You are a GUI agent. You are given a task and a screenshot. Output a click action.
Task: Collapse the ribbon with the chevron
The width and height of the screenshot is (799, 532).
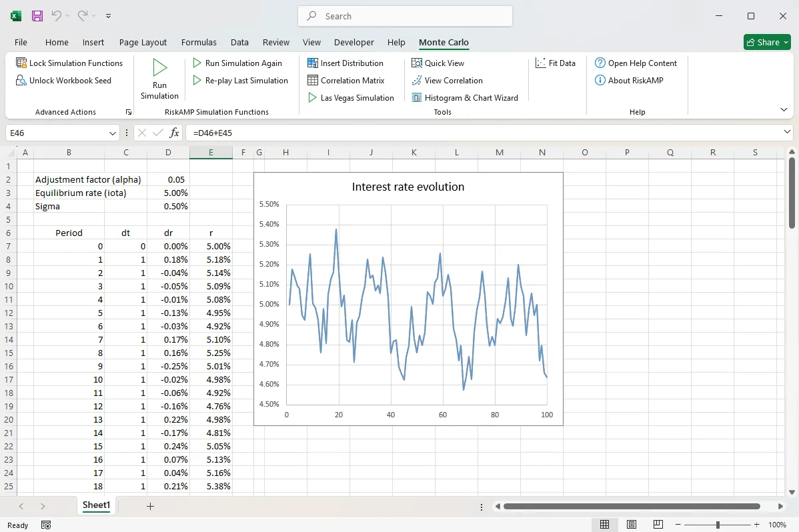pos(784,109)
